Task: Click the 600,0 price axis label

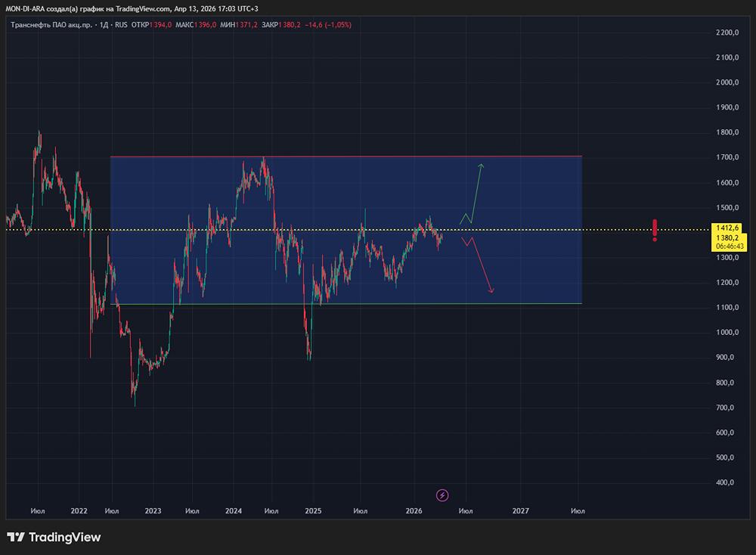Action: pos(725,433)
